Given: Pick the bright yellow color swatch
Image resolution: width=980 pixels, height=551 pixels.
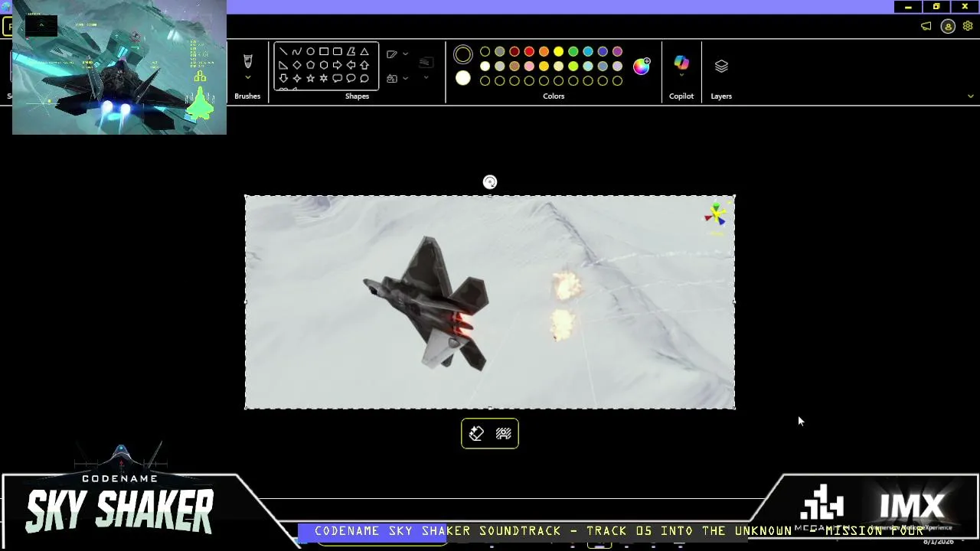Looking at the screenshot, I should coord(559,52).
